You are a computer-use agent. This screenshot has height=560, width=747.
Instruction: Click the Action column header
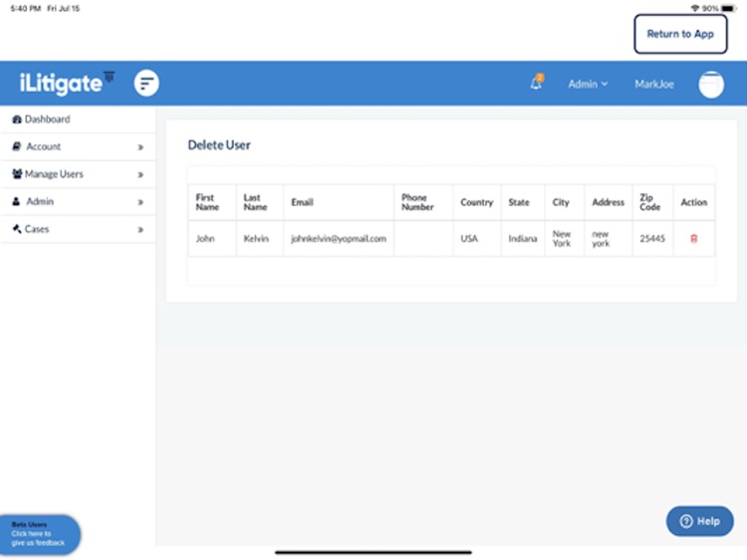coord(693,202)
